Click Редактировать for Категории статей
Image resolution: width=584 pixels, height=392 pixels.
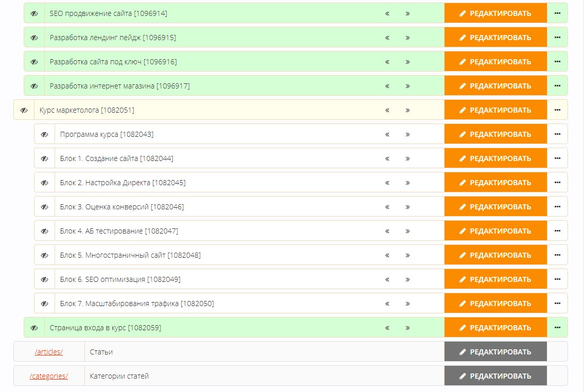(495, 376)
